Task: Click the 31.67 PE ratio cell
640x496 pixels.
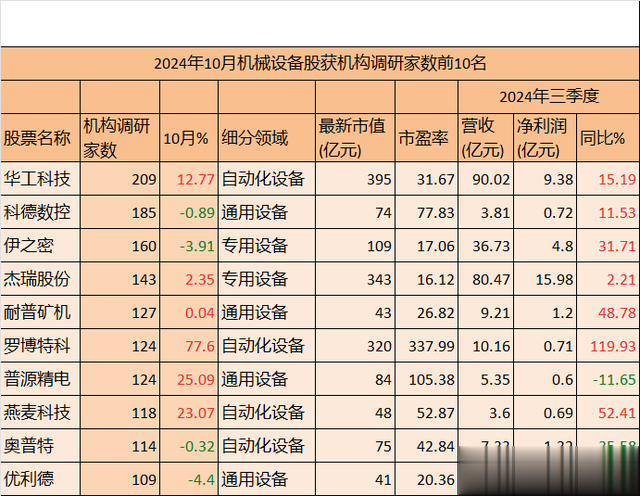Action: click(x=427, y=179)
